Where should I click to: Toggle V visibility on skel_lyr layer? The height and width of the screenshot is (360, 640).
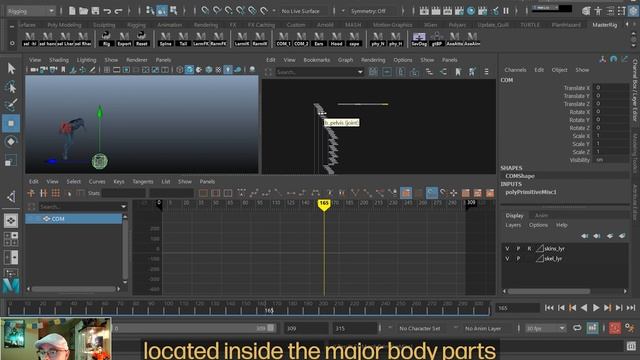[x=507, y=259]
